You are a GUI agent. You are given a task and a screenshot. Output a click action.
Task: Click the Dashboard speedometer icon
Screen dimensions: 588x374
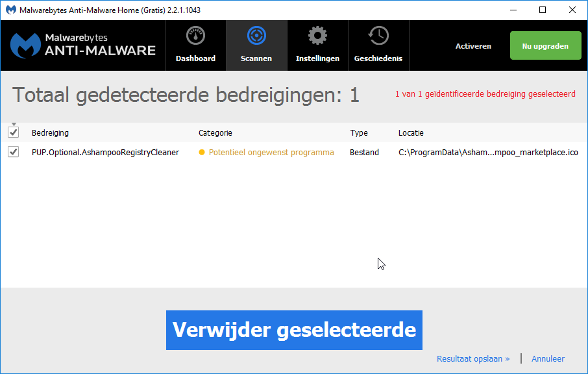[x=195, y=35]
